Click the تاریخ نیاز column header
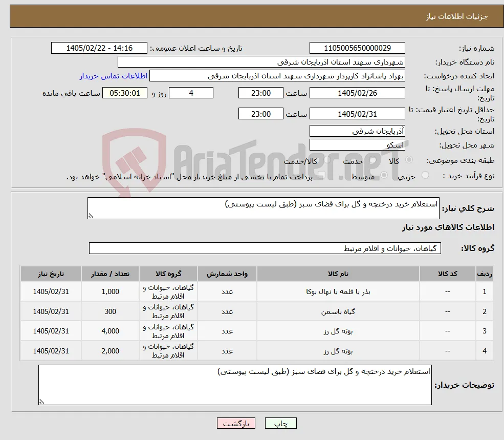This screenshot has width=504, height=440. tap(51, 274)
